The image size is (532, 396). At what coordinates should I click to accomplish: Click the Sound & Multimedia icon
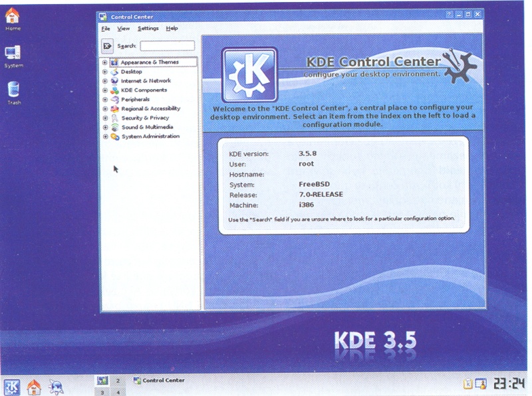[115, 127]
